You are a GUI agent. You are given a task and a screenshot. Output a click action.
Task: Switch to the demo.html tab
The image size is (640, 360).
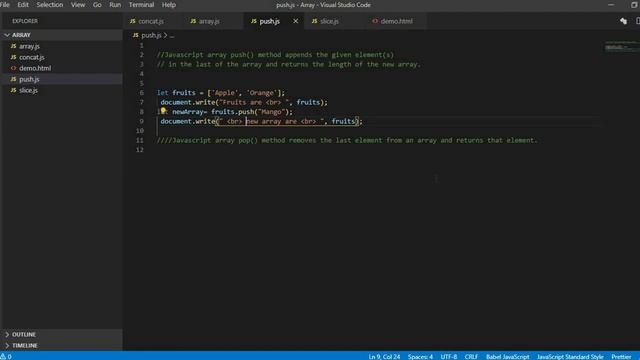pos(396,21)
